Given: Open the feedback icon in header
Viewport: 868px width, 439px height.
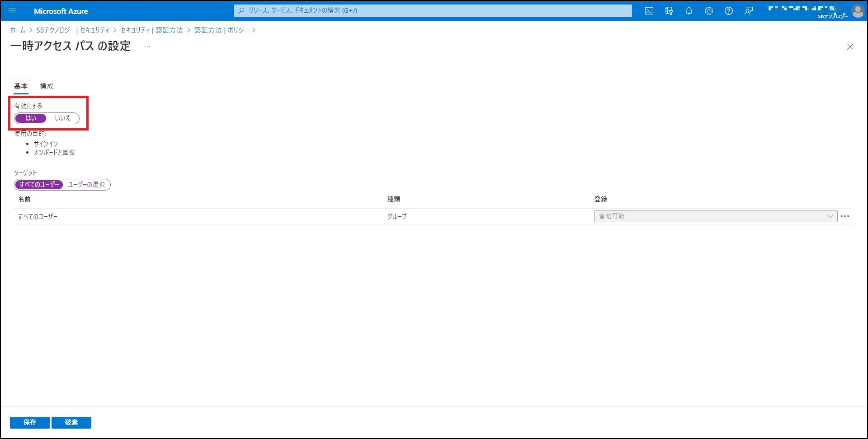Looking at the screenshot, I should tap(749, 11).
